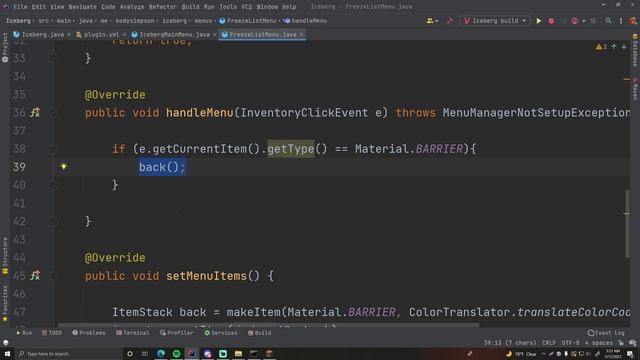This screenshot has width=640, height=360.
Task: Open Task View on taskbar
Action: [145, 353]
